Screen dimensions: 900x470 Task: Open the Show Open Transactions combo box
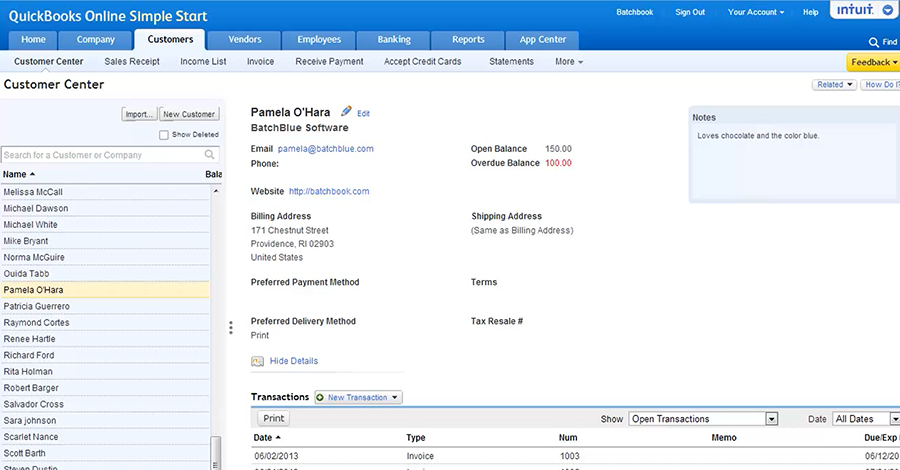click(704, 419)
